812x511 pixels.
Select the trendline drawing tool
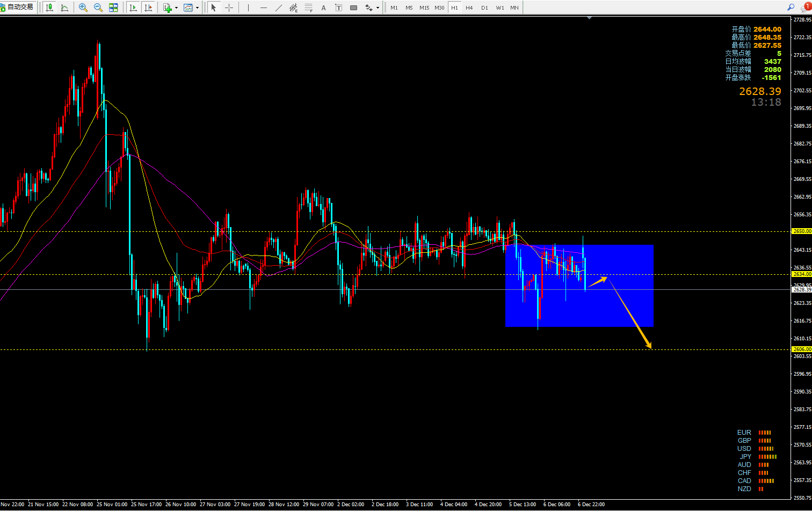tap(278, 8)
